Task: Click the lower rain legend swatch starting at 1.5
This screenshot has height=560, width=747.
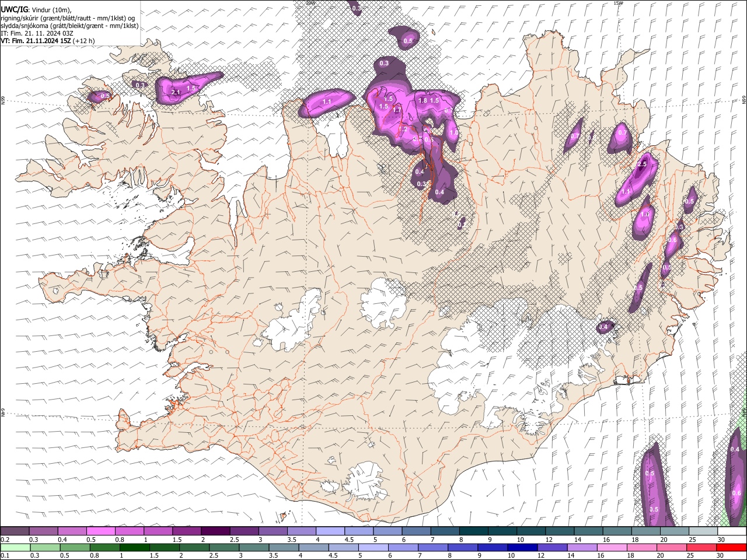Action: [x=165, y=547]
